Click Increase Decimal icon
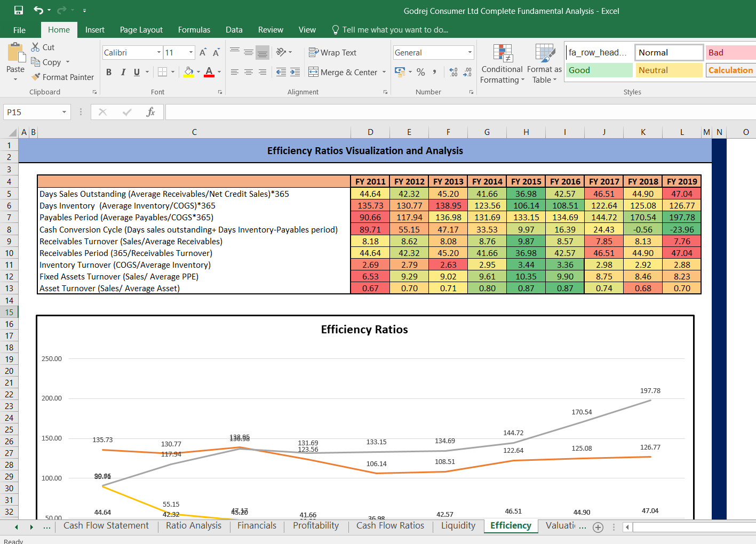756x544 pixels. (x=453, y=72)
